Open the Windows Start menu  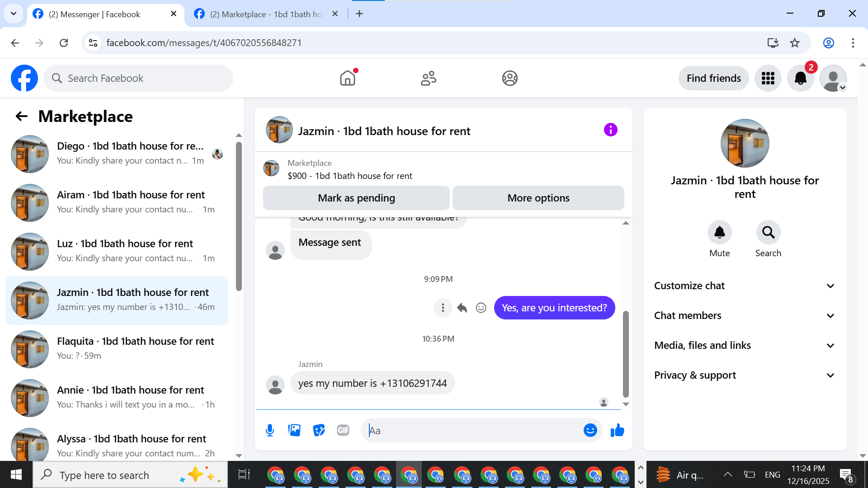click(x=16, y=474)
